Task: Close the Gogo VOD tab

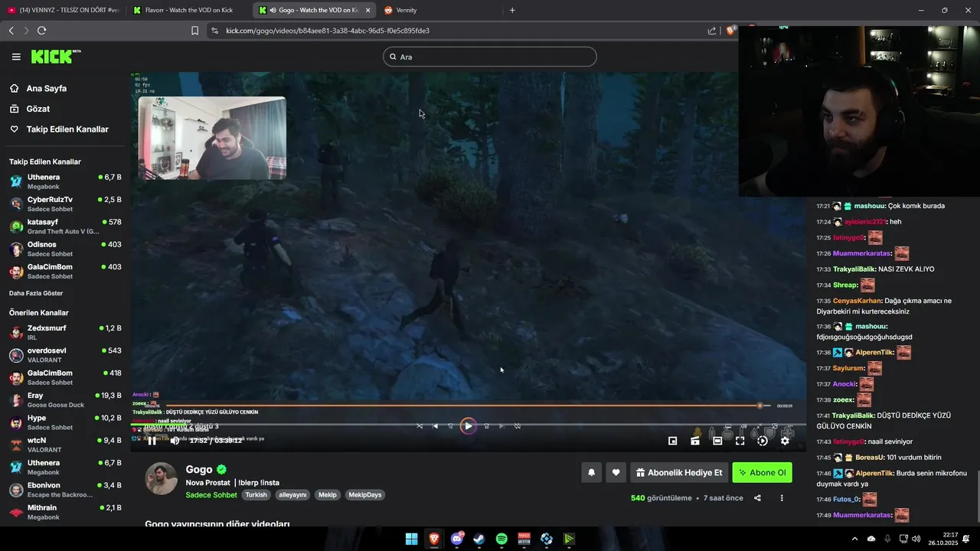Action: pyautogui.click(x=368, y=10)
